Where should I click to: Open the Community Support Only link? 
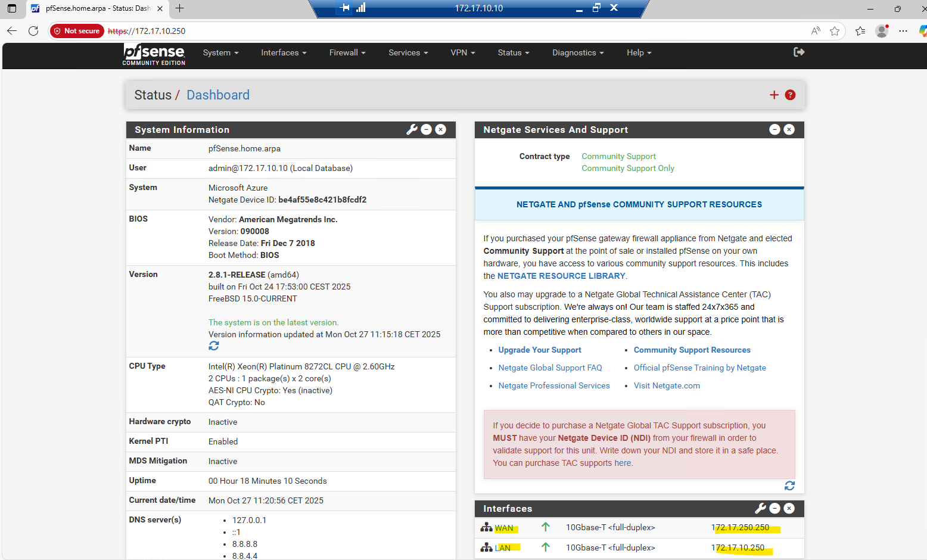coord(628,168)
